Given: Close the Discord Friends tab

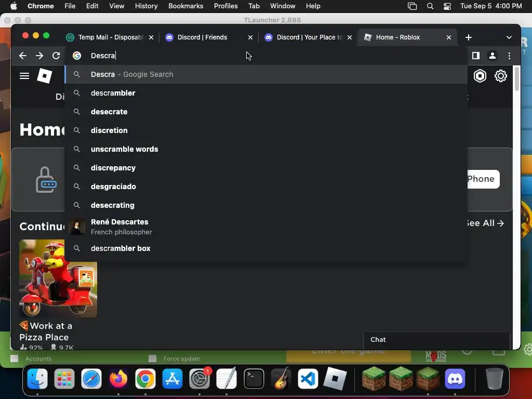Looking at the screenshot, I should tap(250, 37).
